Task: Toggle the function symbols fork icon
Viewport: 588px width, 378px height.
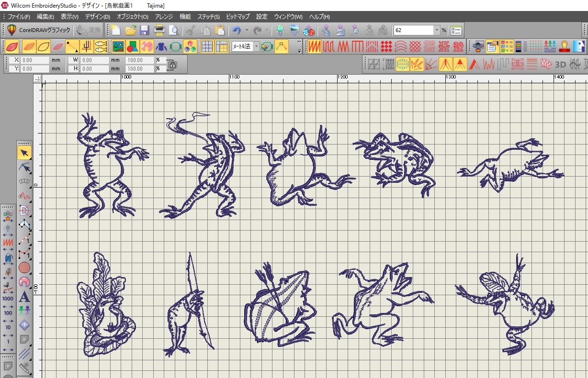Action: tap(87, 46)
